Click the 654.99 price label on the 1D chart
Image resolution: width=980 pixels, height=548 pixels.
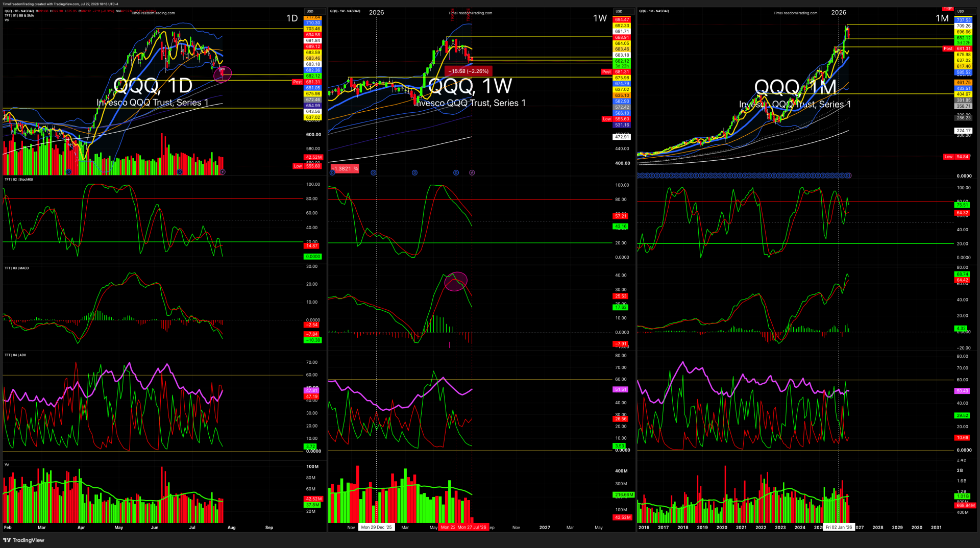click(313, 106)
